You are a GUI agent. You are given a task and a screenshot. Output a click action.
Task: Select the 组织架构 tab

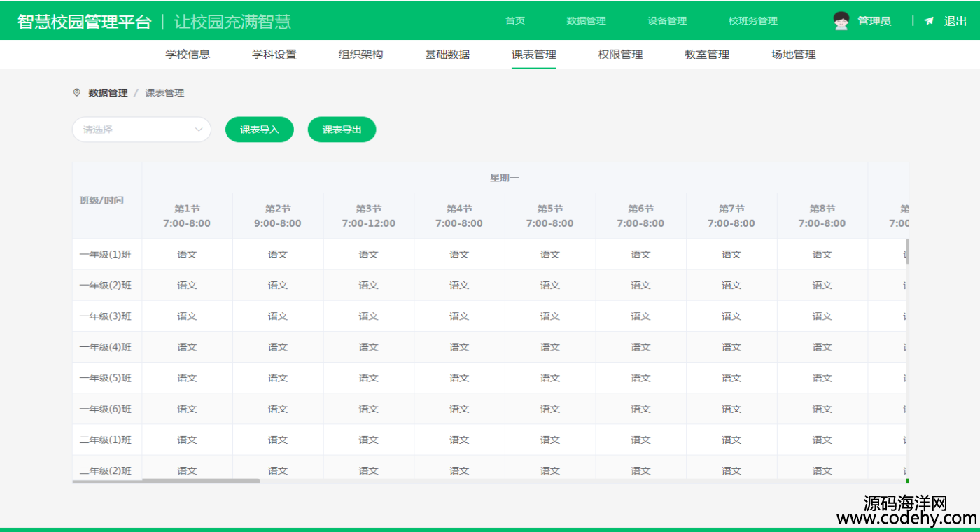360,55
